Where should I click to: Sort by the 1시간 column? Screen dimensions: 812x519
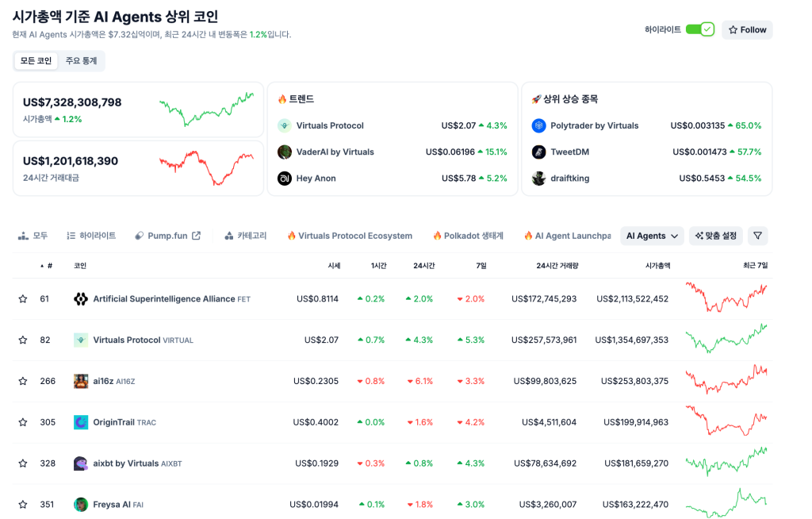[378, 266]
